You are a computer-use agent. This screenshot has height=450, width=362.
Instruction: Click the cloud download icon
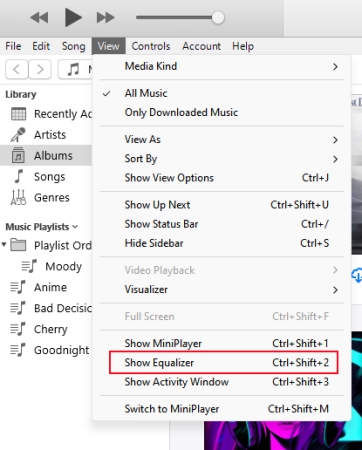[x=357, y=275]
